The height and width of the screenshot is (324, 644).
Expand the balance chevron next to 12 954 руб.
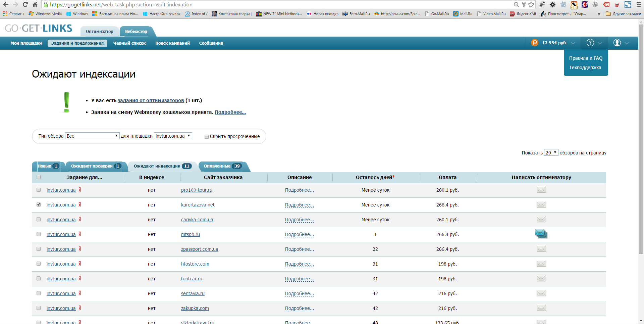coord(573,43)
